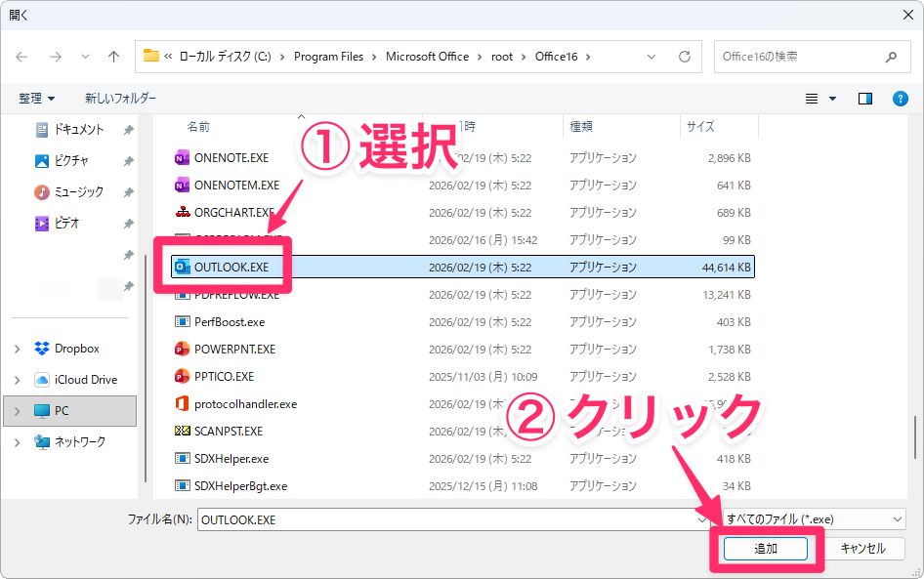Sort by the サイズ column header

pos(700,127)
